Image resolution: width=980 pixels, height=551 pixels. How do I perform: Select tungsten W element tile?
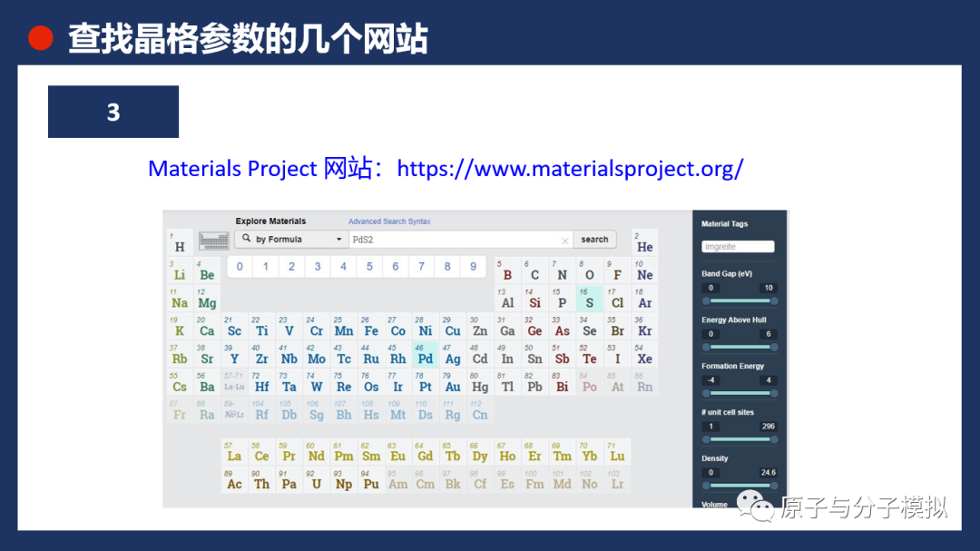317,383
